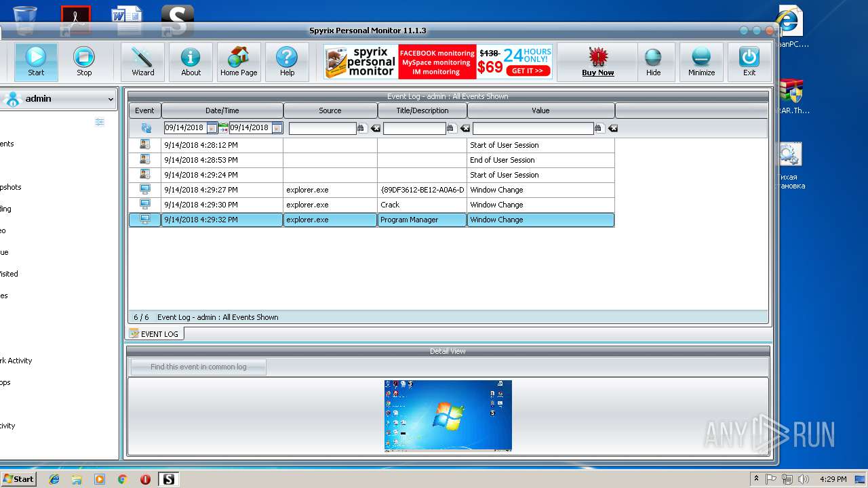
Task: Click the date range apply icon between dates
Action: click(223, 128)
